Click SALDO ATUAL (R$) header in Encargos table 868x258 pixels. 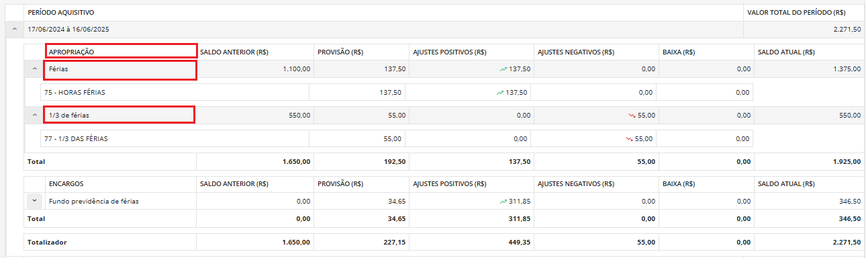tap(786, 183)
